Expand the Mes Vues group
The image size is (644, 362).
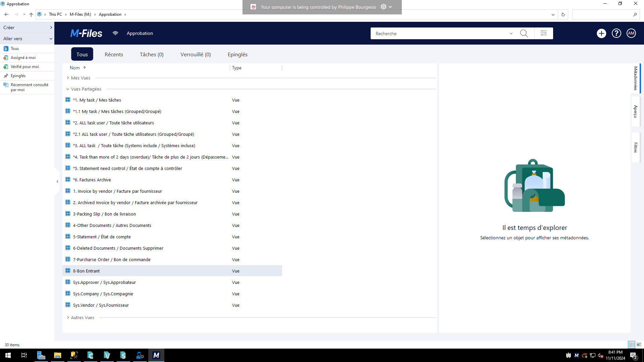pos(68,78)
